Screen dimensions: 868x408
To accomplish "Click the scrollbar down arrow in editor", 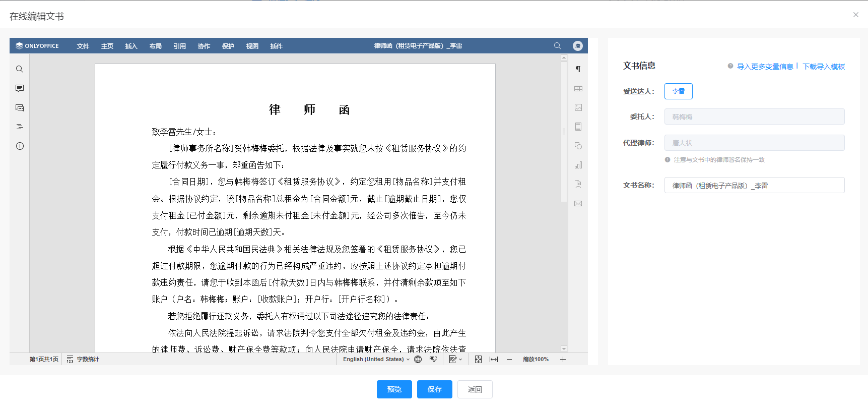I will [x=564, y=349].
